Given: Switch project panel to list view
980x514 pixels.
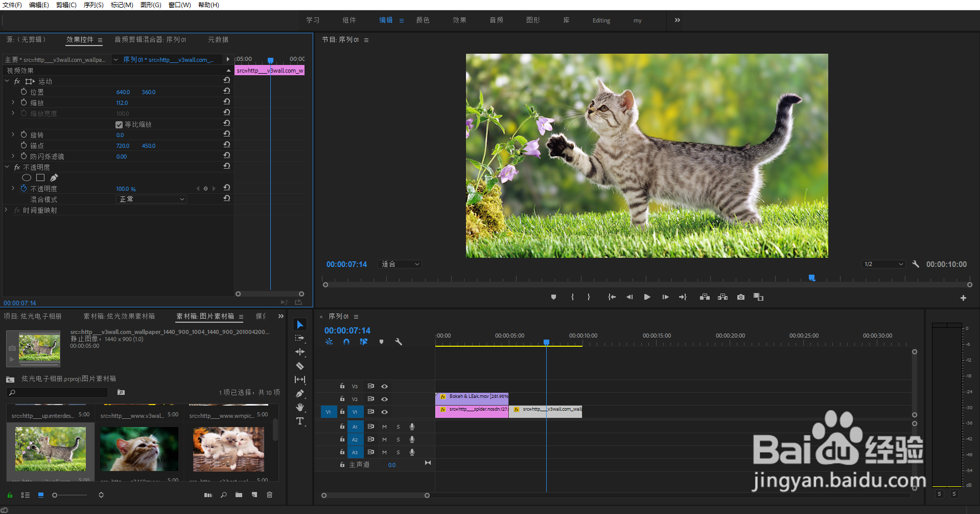Looking at the screenshot, I should [x=25, y=495].
